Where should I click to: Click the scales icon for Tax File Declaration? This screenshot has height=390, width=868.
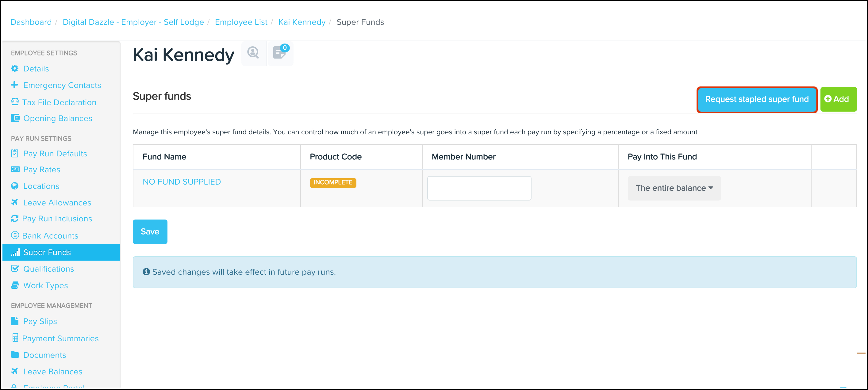pyautogui.click(x=15, y=102)
